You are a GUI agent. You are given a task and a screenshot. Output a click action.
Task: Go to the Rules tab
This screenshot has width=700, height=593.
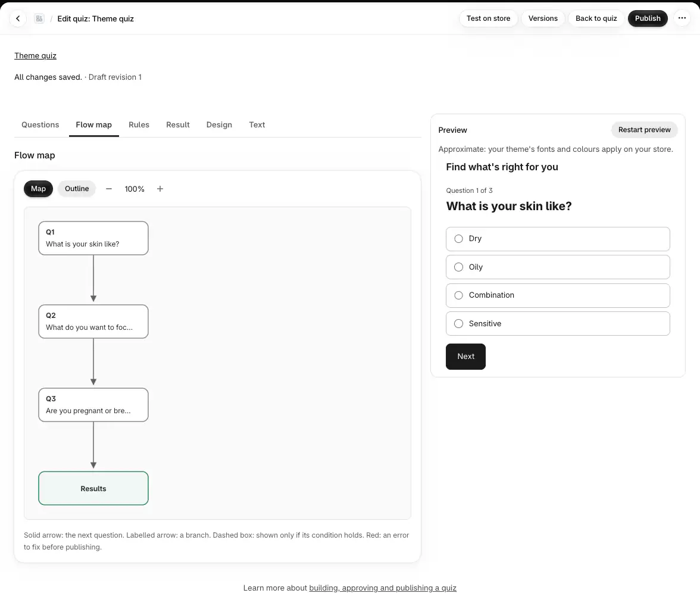point(139,125)
